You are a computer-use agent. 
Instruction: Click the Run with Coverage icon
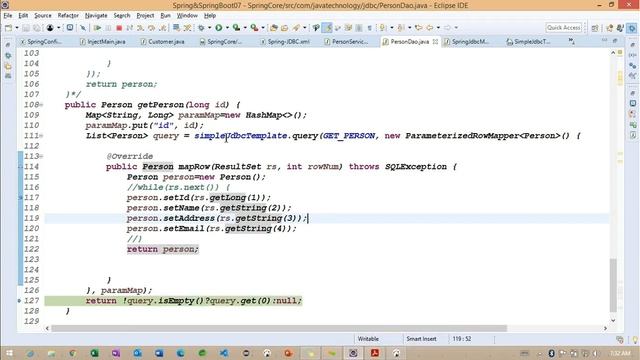click(236, 28)
